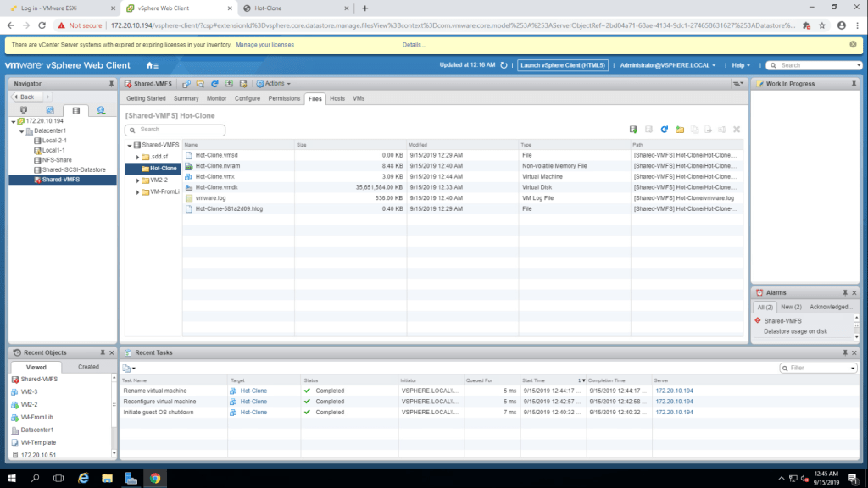This screenshot has height=488, width=868.
Task: Open the Storage view tab in Navigator
Action: [x=75, y=110]
